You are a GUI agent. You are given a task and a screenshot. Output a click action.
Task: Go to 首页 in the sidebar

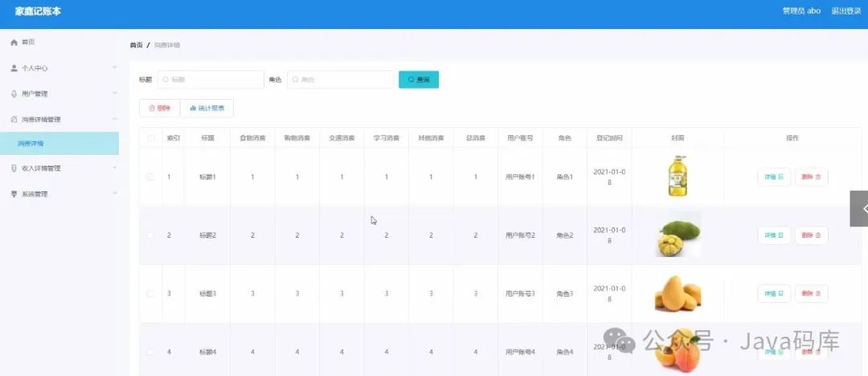[28, 43]
